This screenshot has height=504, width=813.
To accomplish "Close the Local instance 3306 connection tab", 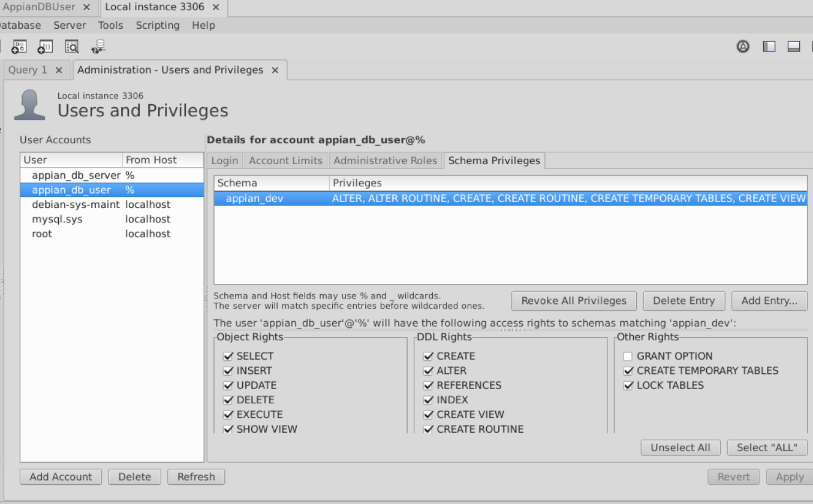I will pos(216,7).
